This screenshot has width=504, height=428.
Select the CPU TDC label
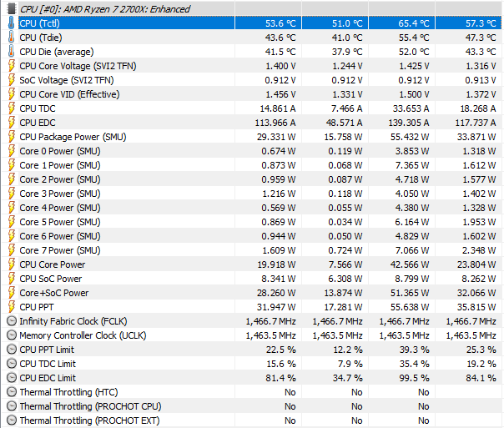point(38,108)
